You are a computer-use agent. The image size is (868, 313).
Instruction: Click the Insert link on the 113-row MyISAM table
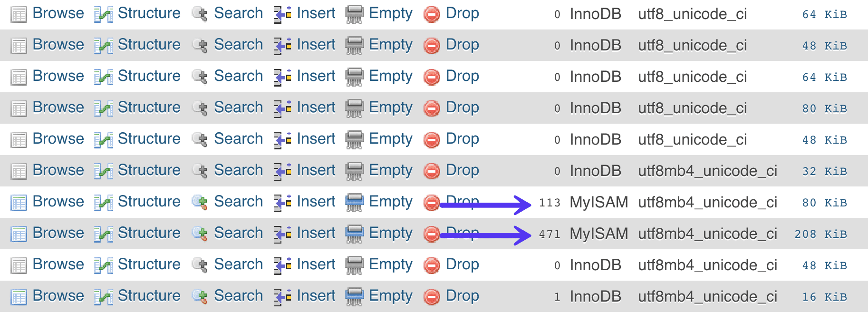(x=316, y=202)
